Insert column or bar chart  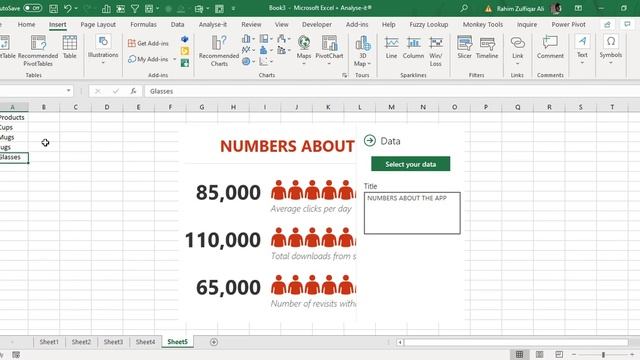[248, 39]
